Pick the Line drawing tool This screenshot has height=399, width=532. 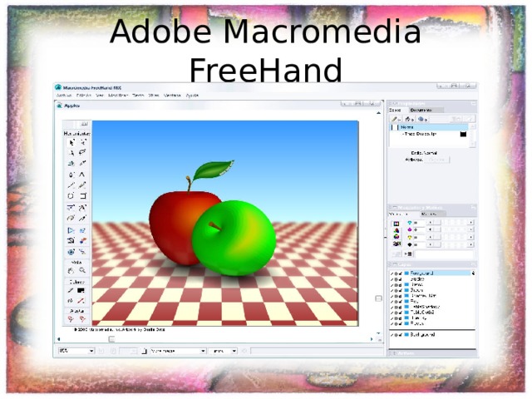coord(71,185)
